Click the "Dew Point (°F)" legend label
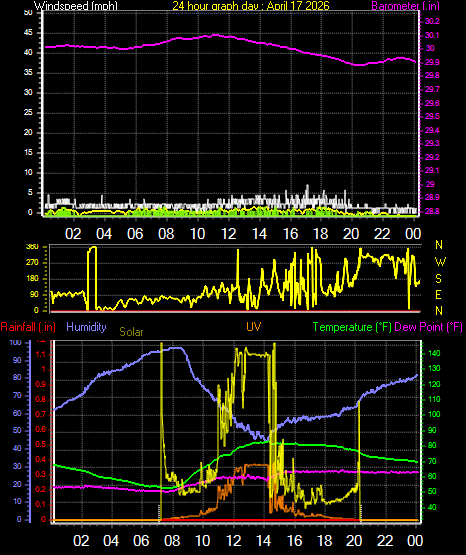 (x=428, y=327)
